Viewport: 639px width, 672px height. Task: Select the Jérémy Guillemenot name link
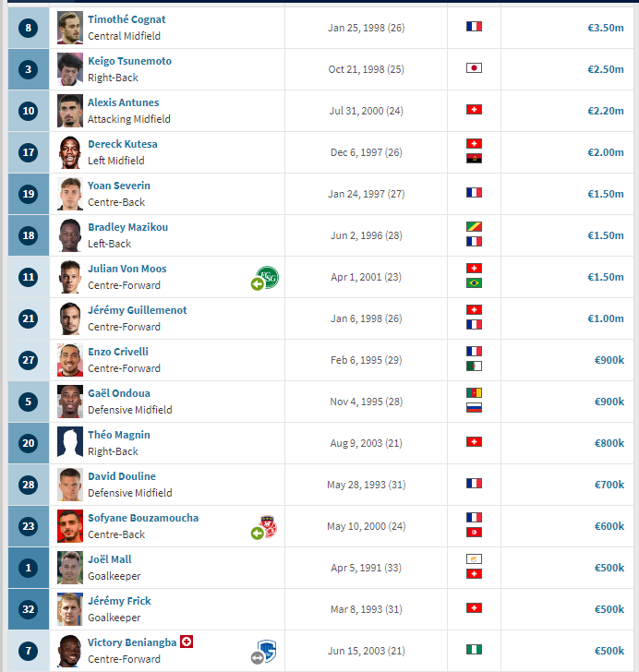point(138,310)
